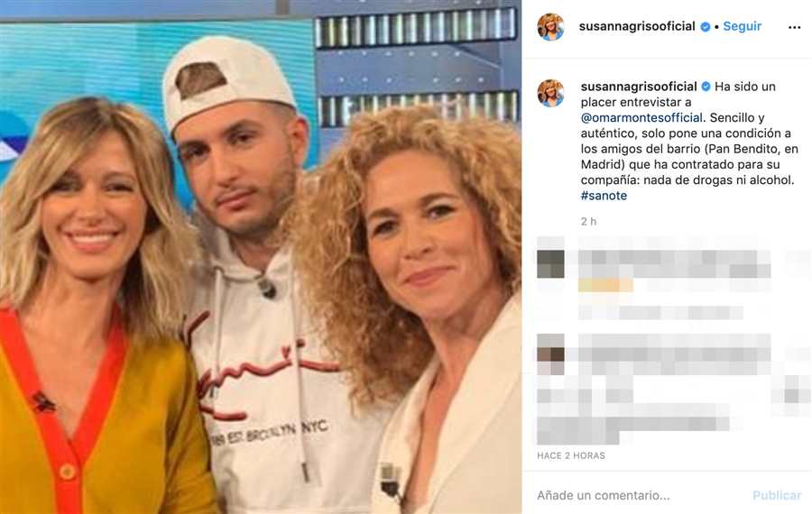Screen dimensions: 812x514
Task: Click the header profile avatar
Action: coord(550,27)
